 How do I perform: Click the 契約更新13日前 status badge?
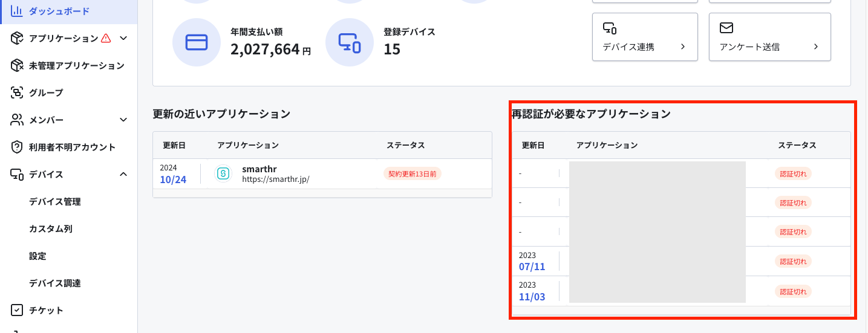(413, 173)
